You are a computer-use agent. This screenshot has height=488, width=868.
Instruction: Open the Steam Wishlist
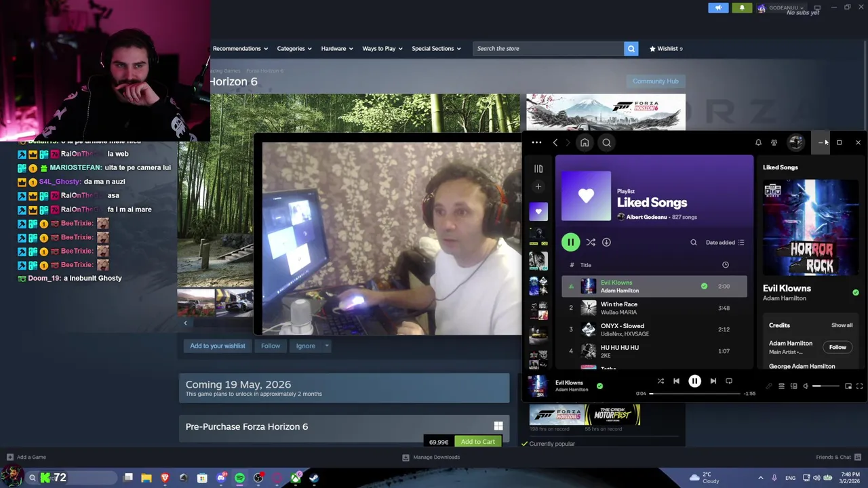pyautogui.click(x=666, y=49)
